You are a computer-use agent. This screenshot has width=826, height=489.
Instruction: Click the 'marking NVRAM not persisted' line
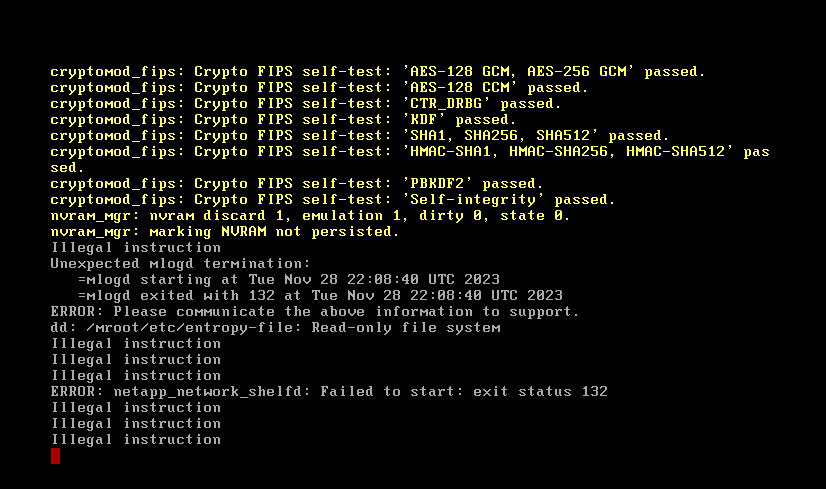tap(224, 232)
